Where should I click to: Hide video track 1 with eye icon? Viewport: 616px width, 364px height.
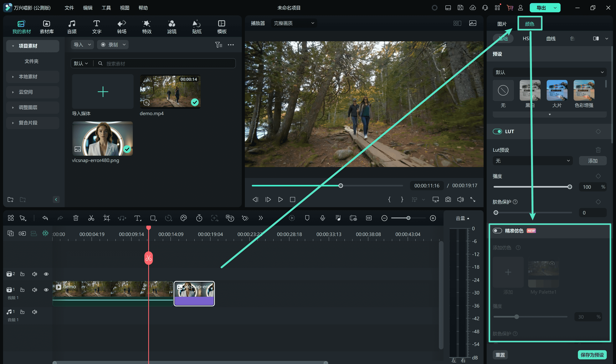pyautogui.click(x=46, y=290)
